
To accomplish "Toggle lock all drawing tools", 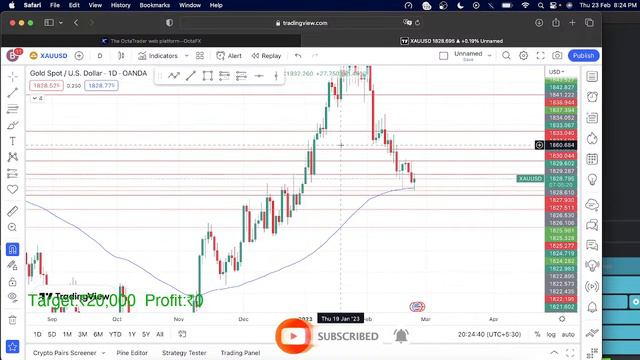I will tap(13, 282).
